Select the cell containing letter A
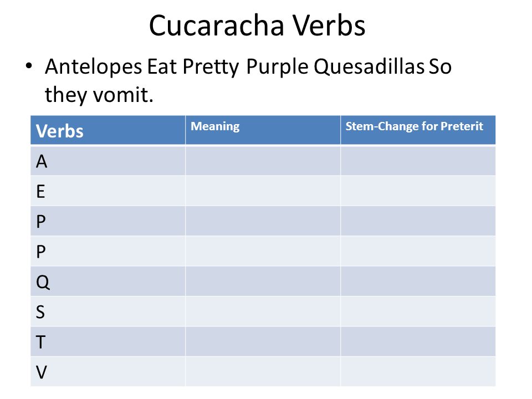The height and width of the screenshot is (399, 532). coord(108,161)
